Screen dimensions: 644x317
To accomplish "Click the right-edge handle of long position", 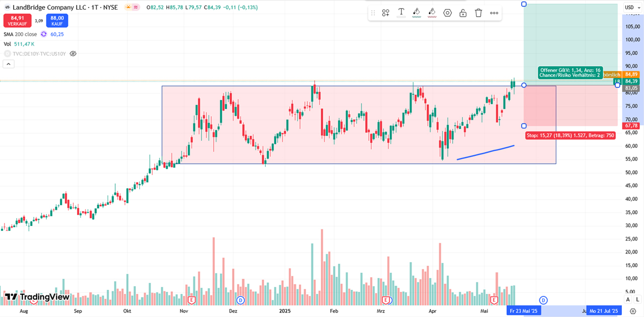I will pos(617,85).
